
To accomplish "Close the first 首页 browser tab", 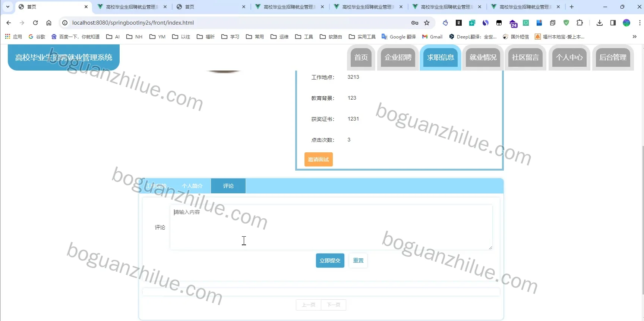I will tap(86, 7).
